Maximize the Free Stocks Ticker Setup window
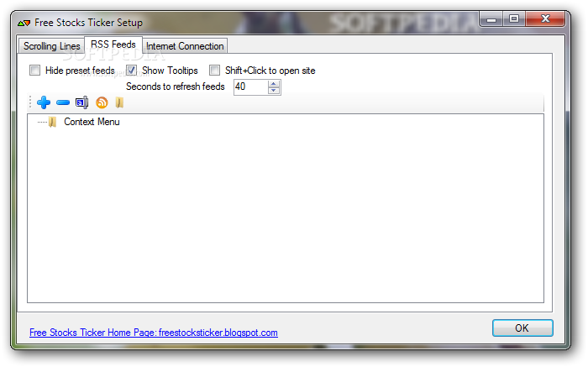The image size is (588, 367). tap(514, 18)
